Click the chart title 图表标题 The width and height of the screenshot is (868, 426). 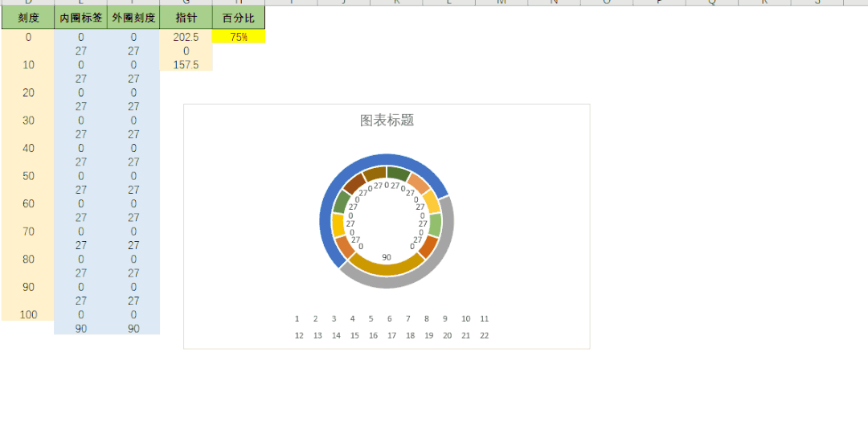387,121
